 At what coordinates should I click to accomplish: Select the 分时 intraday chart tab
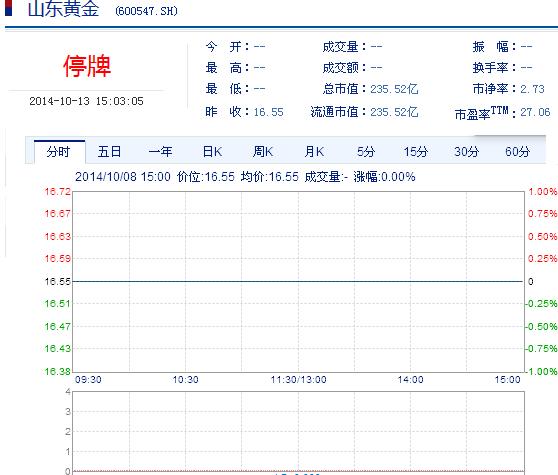point(59,152)
